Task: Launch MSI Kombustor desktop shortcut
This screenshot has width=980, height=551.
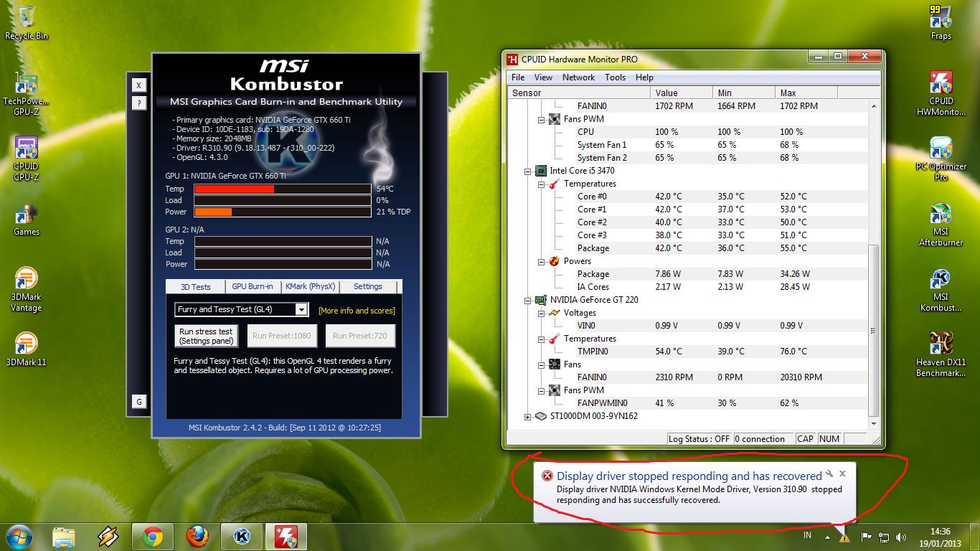Action: coord(941,291)
